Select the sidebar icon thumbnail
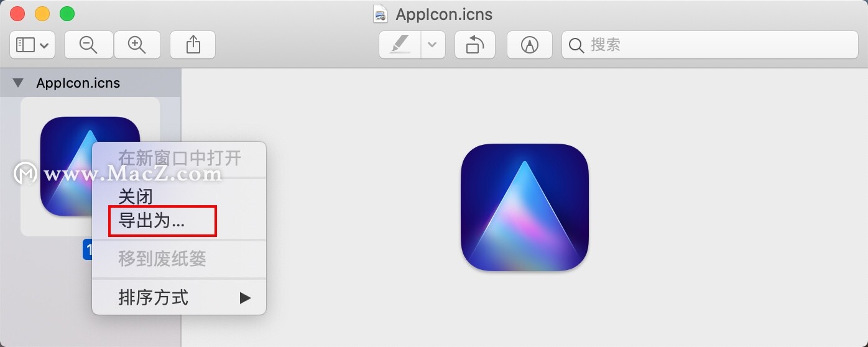Image resolution: width=868 pixels, height=347 pixels. pos(90,167)
